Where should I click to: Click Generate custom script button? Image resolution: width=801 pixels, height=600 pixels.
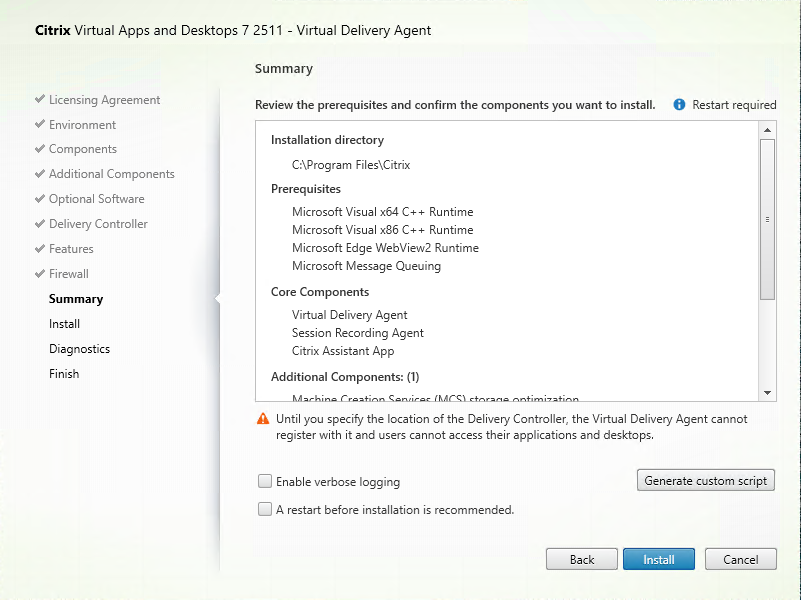706,481
